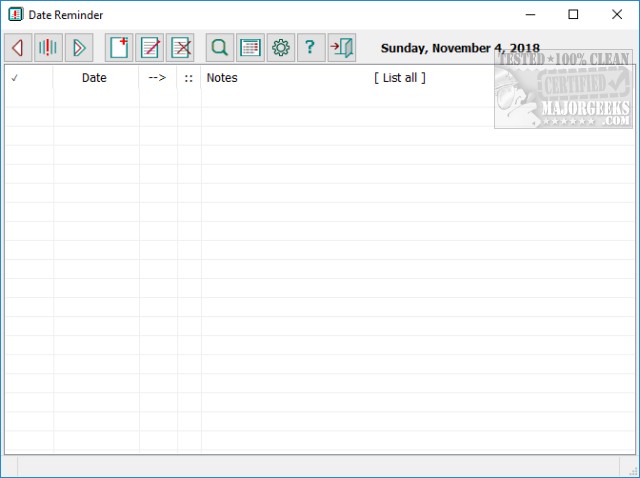Open settings gear
This screenshot has height=478, width=640.
pos(281,48)
